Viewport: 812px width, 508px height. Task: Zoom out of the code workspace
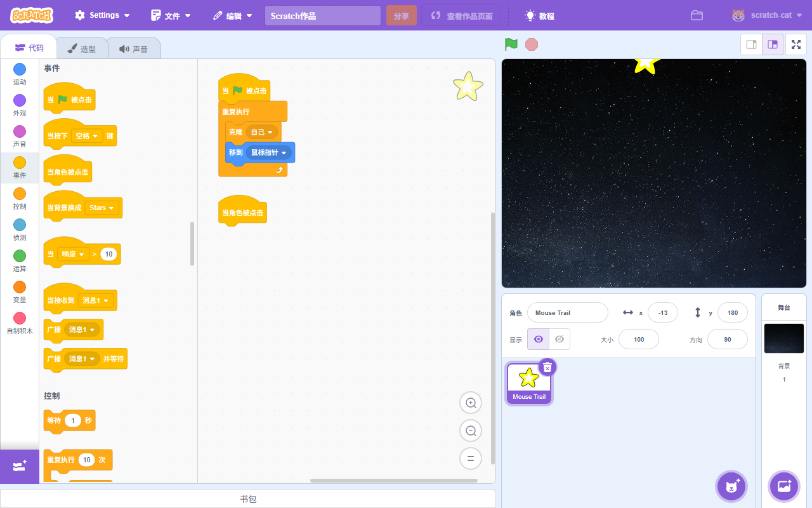pos(471,431)
